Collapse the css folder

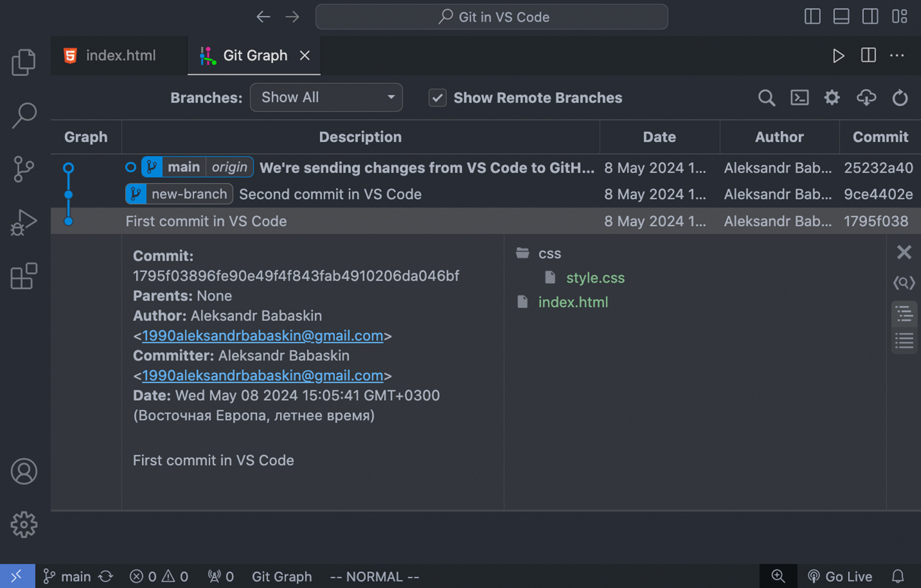click(538, 253)
